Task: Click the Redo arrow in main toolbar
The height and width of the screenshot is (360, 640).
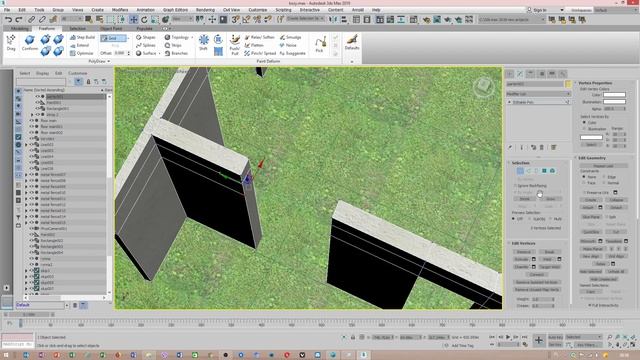Action: [x=19, y=19]
